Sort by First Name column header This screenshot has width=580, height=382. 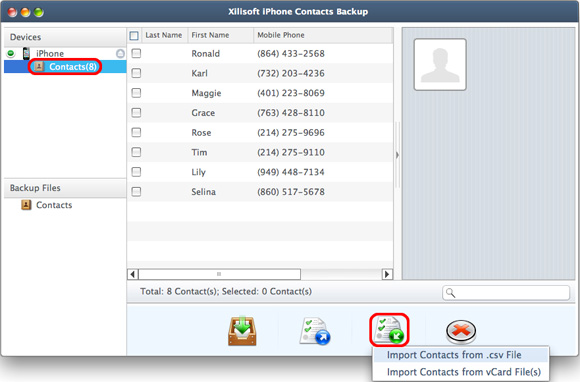tap(220, 35)
